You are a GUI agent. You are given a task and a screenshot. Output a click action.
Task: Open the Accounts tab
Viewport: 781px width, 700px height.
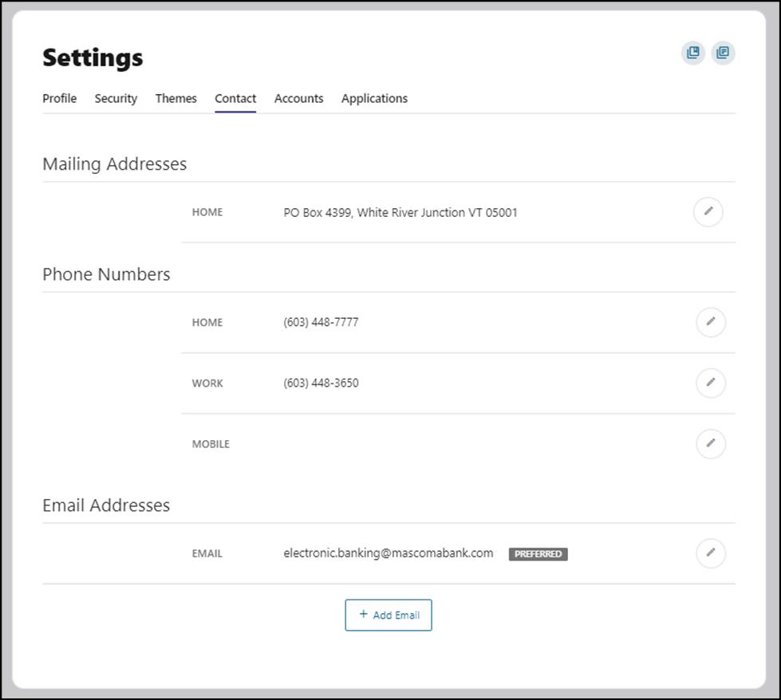click(299, 99)
